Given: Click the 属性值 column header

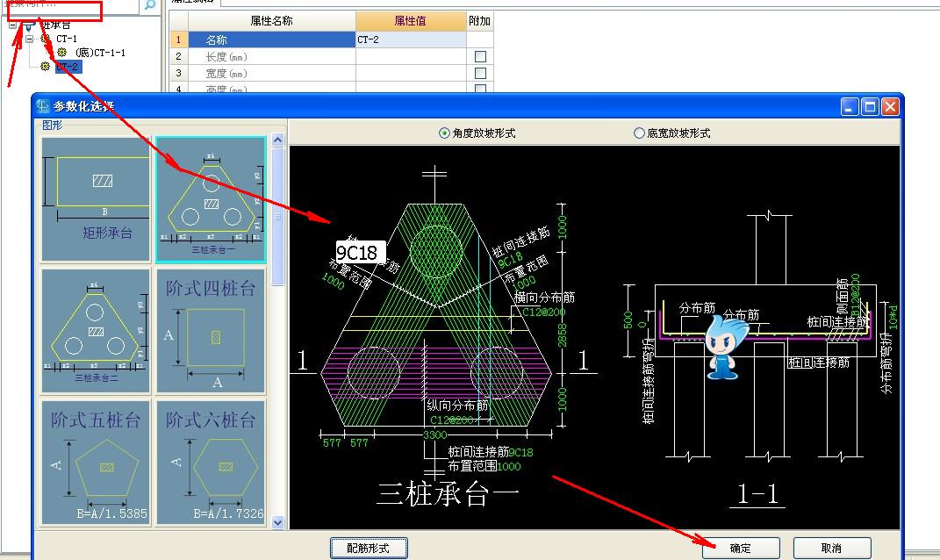Looking at the screenshot, I should tap(411, 21).
